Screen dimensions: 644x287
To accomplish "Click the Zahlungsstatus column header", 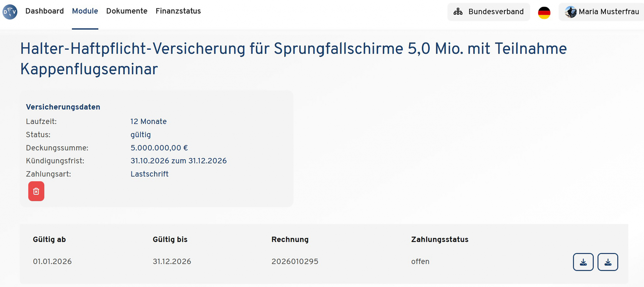I will (440, 239).
